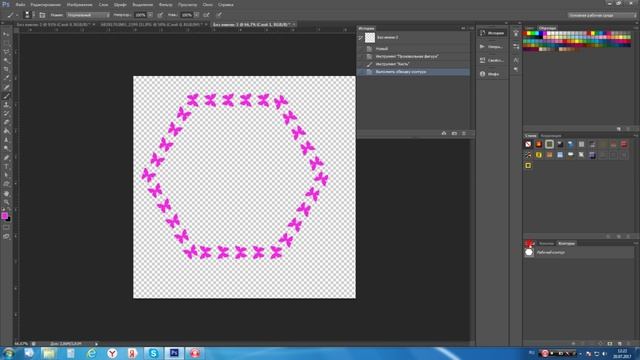Select the Zoom tool
This screenshot has width=640, height=360.
tap(7, 202)
